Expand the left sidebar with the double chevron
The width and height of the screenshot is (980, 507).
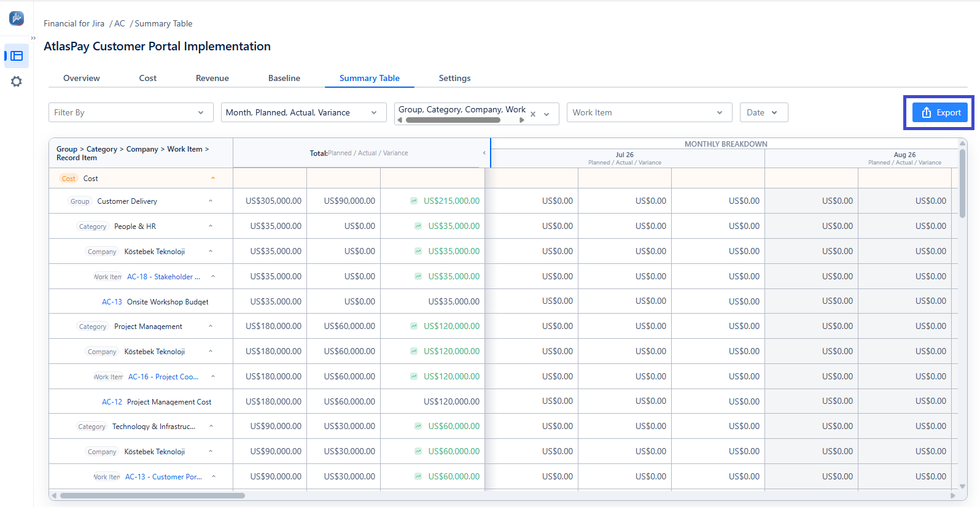(33, 38)
